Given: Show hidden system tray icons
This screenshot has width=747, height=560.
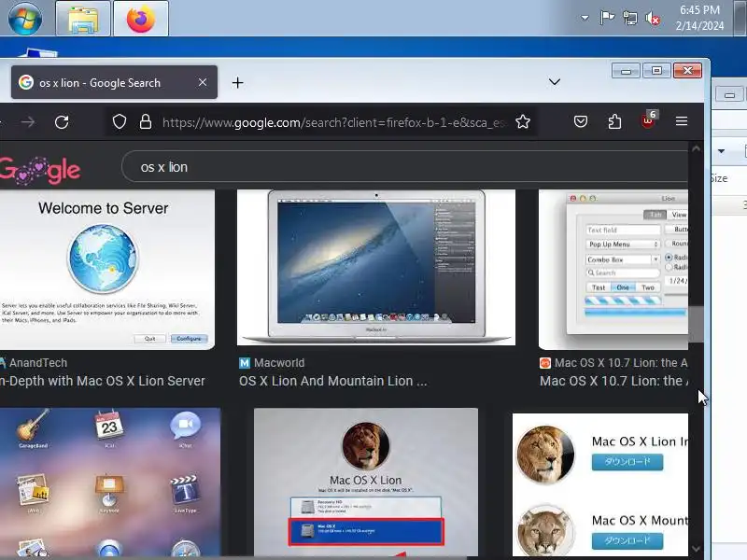Looking at the screenshot, I should tap(585, 18).
